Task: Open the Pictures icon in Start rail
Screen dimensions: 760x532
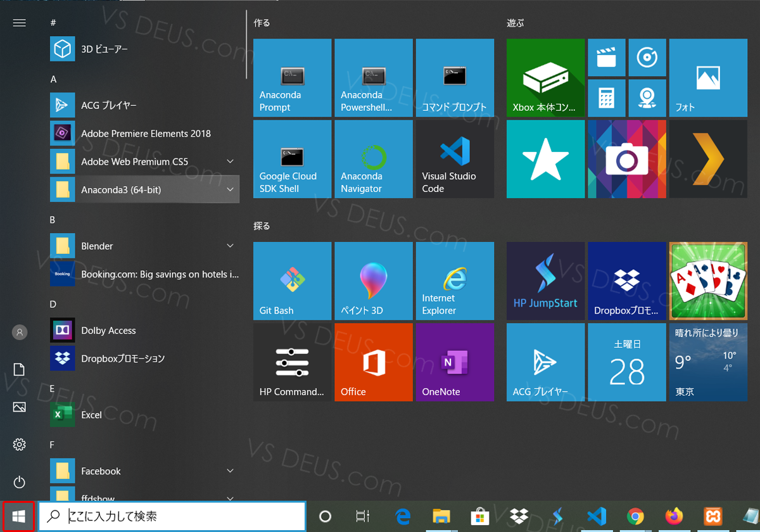Action: click(20, 407)
